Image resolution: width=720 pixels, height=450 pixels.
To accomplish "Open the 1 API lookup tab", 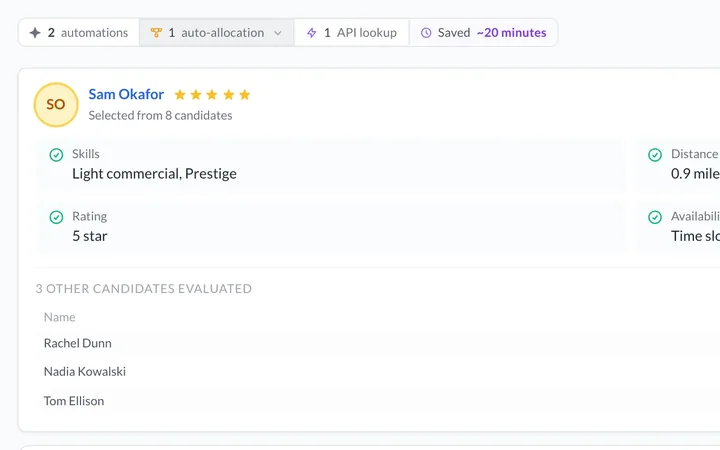I will point(352,33).
